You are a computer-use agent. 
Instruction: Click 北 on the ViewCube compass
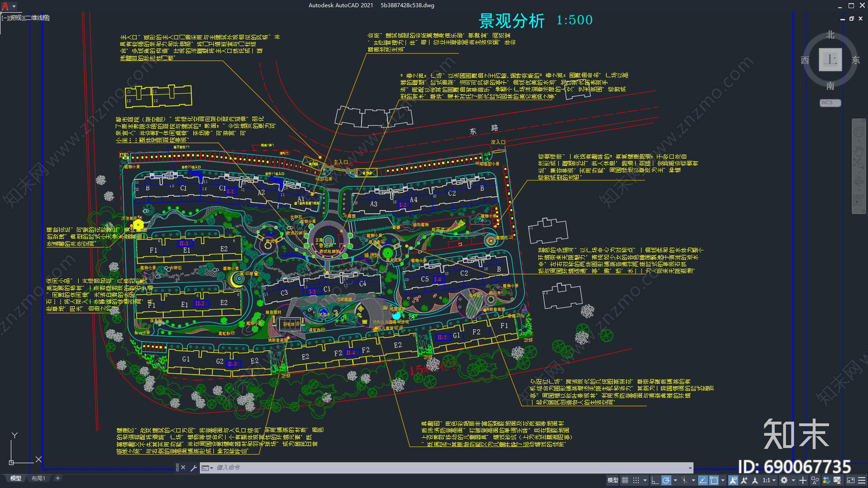831,35
